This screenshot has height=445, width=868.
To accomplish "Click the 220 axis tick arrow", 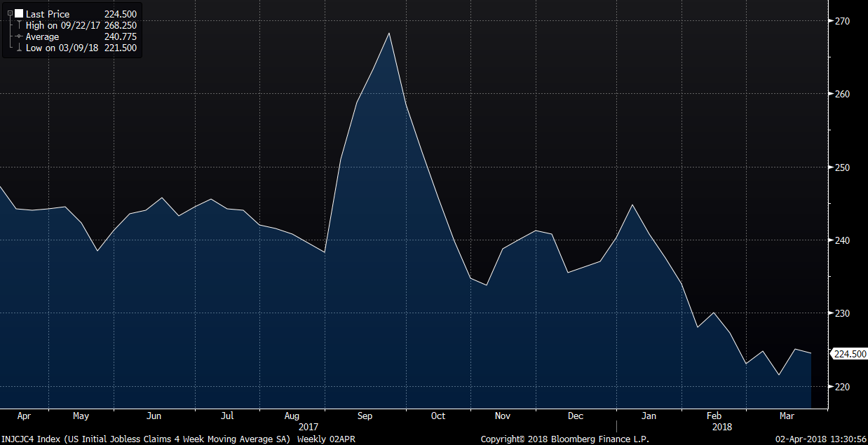I will 833,388.
